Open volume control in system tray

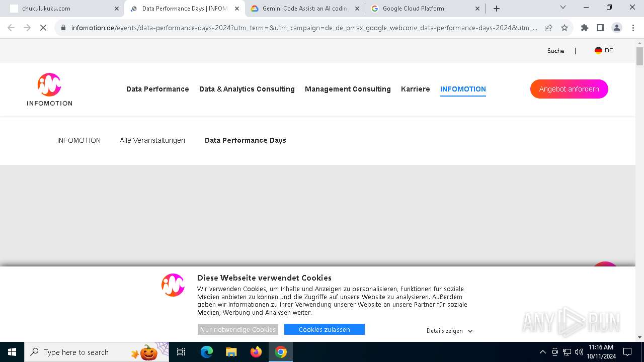click(x=579, y=352)
